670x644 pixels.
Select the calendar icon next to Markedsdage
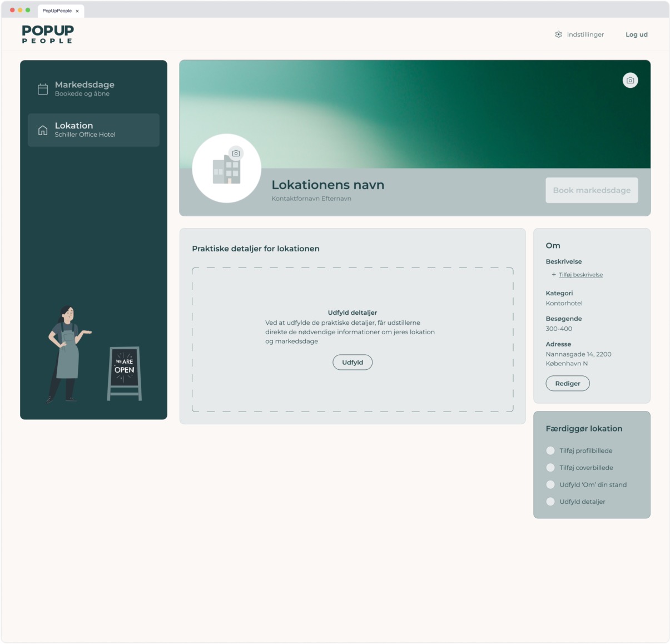pyautogui.click(x=42, y=88)
